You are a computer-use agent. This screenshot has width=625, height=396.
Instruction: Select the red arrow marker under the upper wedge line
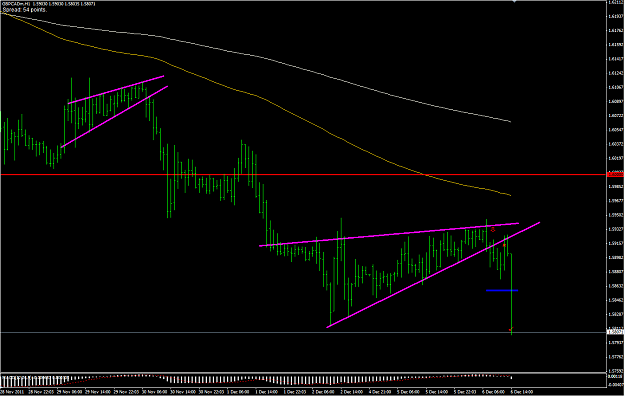pos(493,230)
